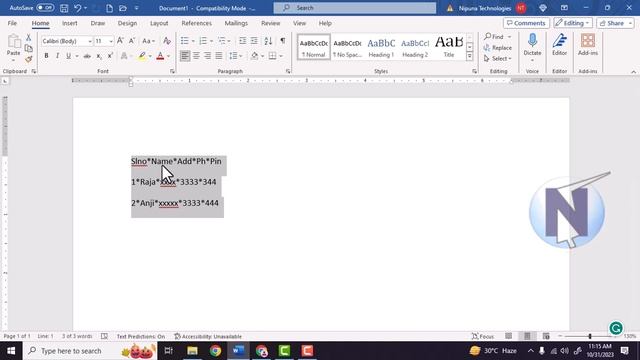
Task: Click the Center alignment icon
Action: click(x=196, y=56)
